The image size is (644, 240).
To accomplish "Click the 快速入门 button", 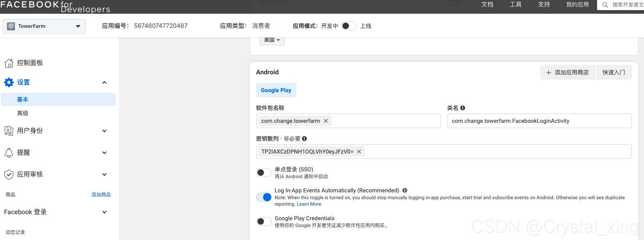I will pos(614,72).
